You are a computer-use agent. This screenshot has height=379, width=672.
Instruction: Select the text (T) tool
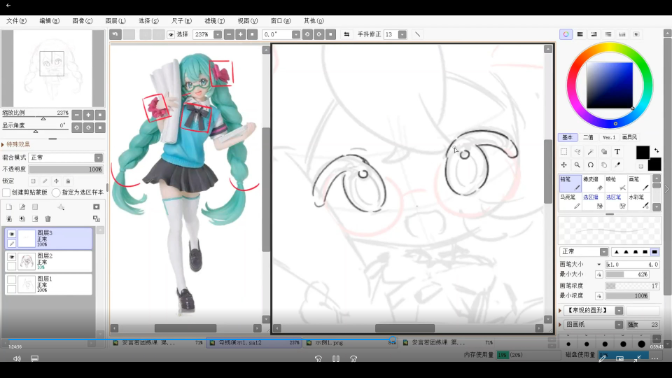[x=617, y=152]
